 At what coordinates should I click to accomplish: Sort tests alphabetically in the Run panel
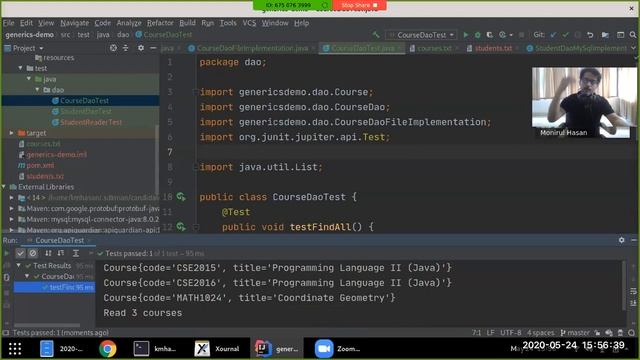(48, 253)
